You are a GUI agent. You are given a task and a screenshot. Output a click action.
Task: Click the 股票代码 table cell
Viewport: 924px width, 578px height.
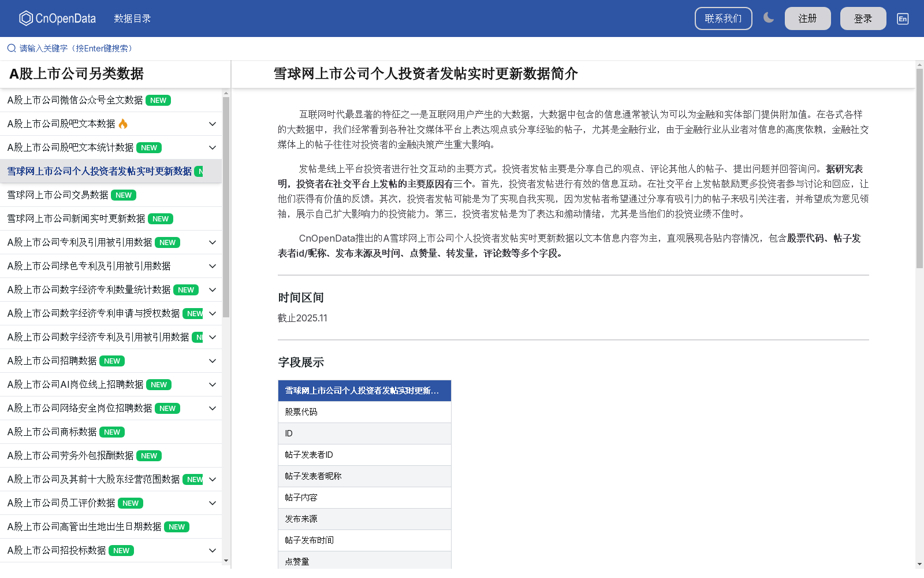pos(364,412)
